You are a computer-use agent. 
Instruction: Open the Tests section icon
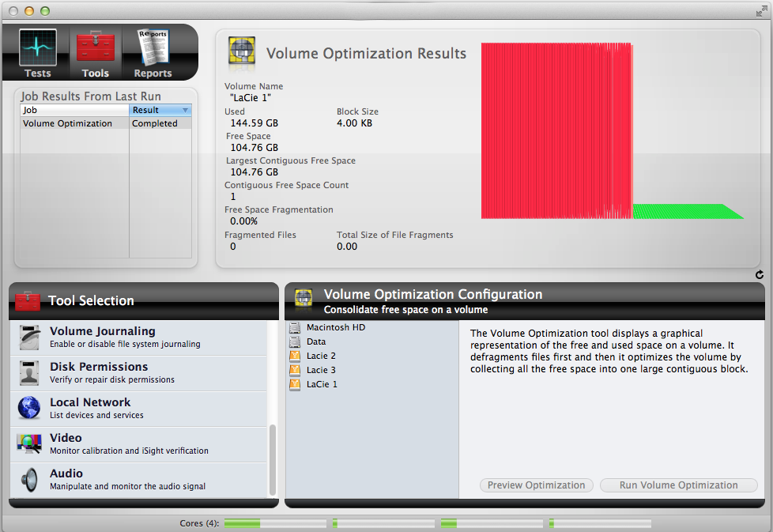[37, 47]
